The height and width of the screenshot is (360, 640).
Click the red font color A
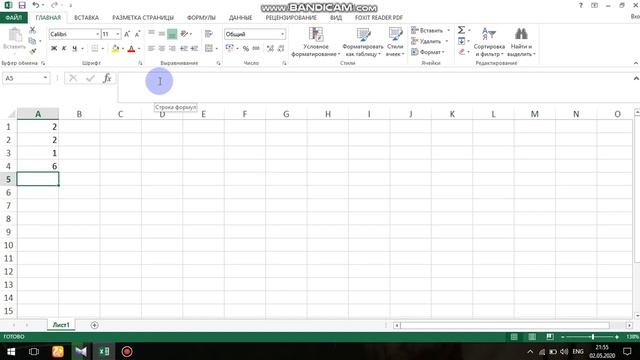click(131, 49)
